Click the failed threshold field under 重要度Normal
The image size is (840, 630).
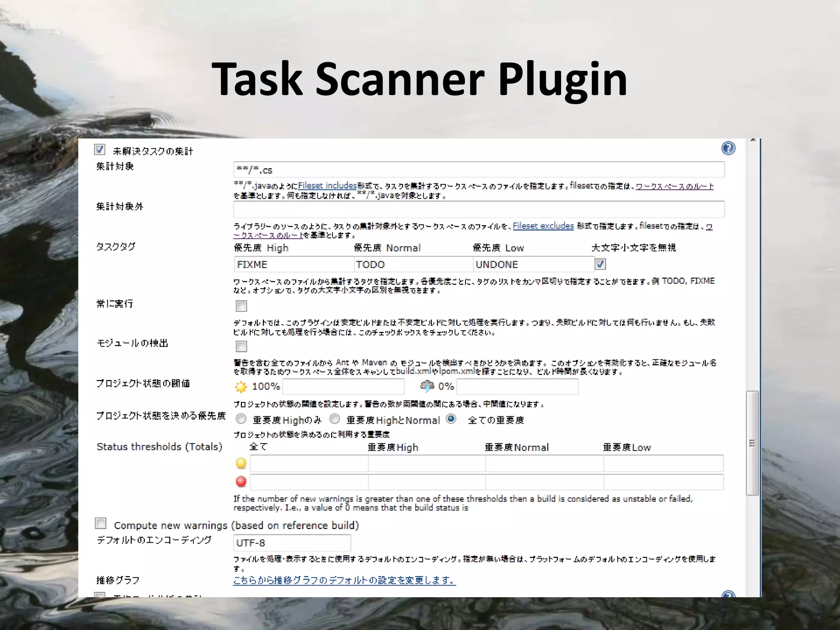click(x=545, y=482)
